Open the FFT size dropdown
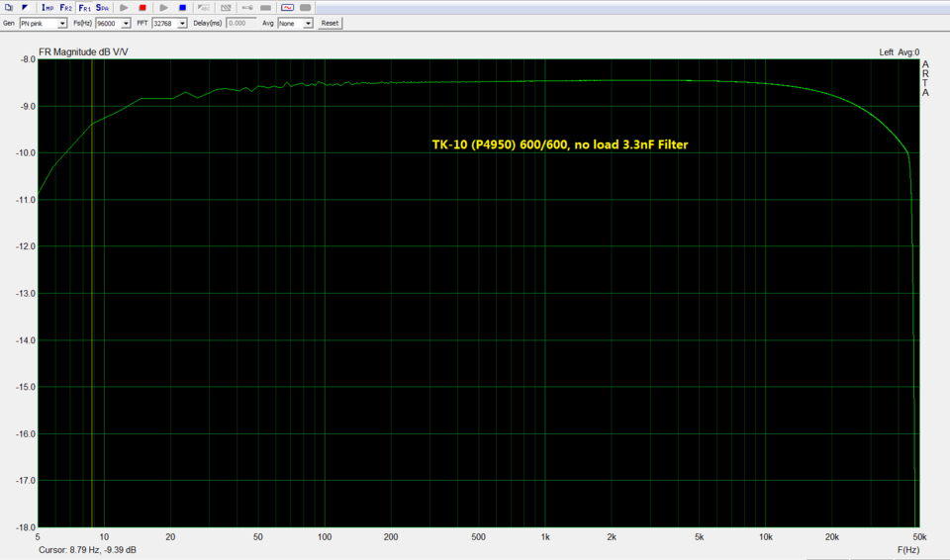The height and width of the screenshot is (560, 950). tap(169, 23)
